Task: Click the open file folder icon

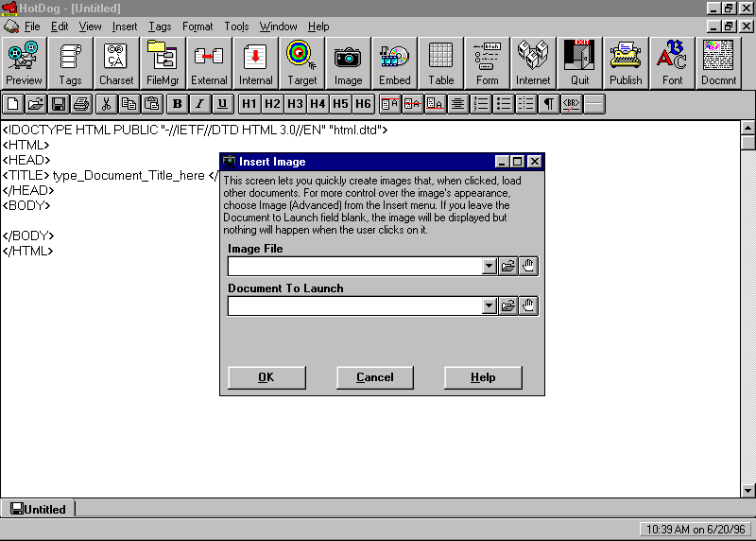Action: (x=35, y=104)
